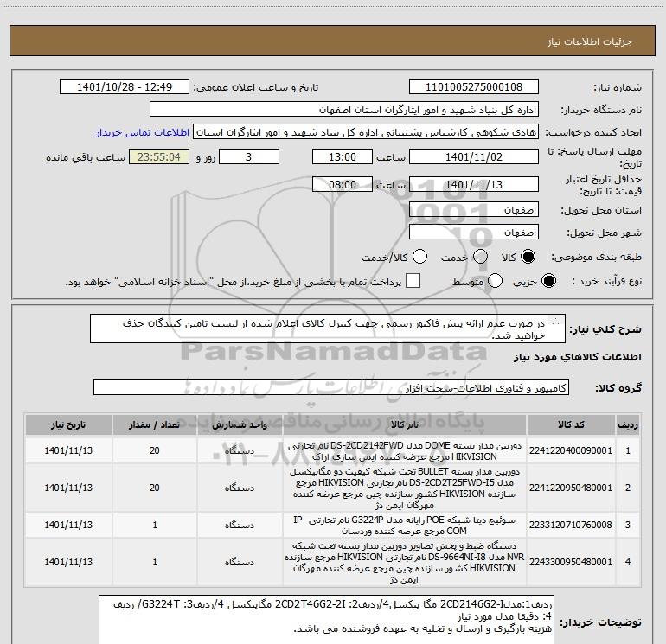Image resolution: width=666 pixels, height=644 pixels.
Task: Click quantity 20 in row 1
Action: (155, 451)
